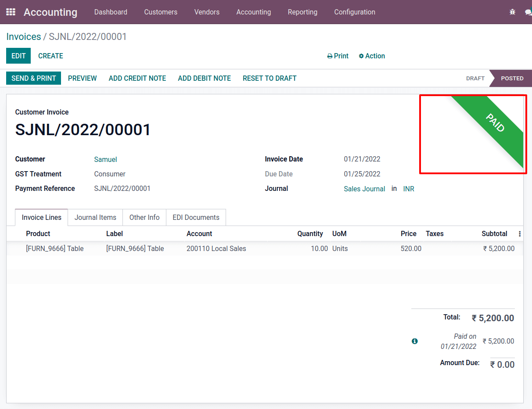Open the Accounting menu item

[254, 12]
